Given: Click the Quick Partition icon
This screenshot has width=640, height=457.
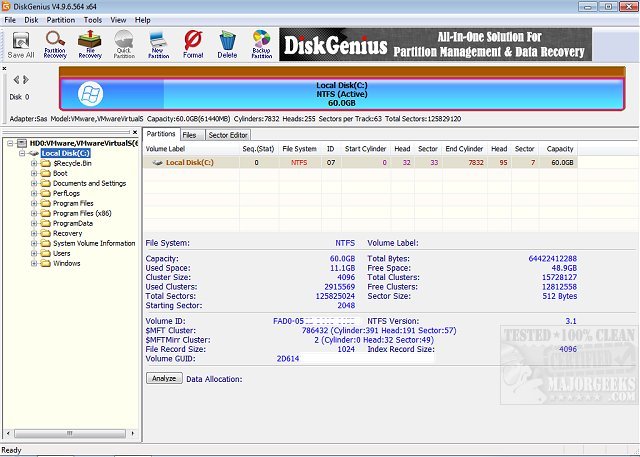Looking at the screenshot, I should point(125,44).
